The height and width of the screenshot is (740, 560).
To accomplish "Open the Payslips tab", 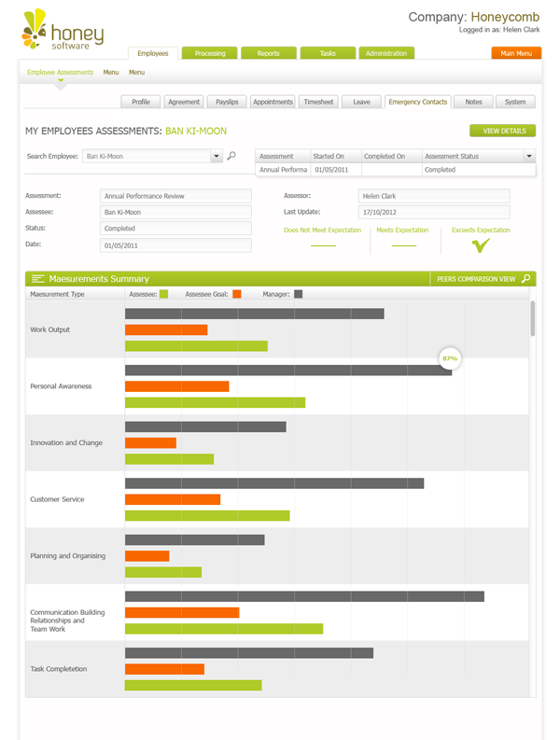I will (227, 102).
